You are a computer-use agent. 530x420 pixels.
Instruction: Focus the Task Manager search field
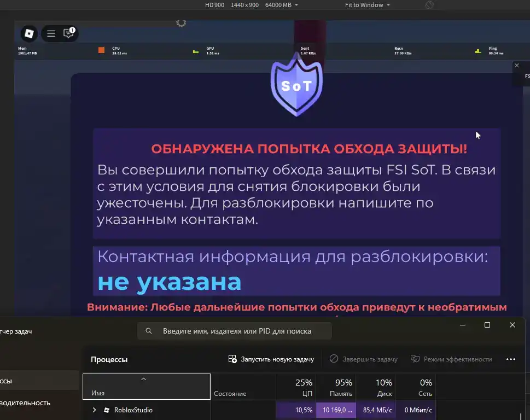coord(235,331)
